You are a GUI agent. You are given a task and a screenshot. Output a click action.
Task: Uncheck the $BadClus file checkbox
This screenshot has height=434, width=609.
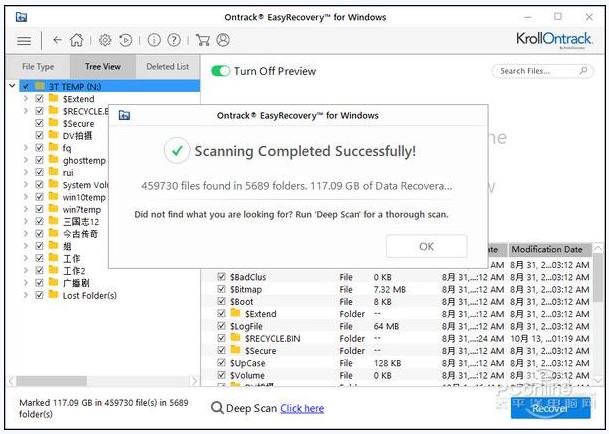point(221,276)
